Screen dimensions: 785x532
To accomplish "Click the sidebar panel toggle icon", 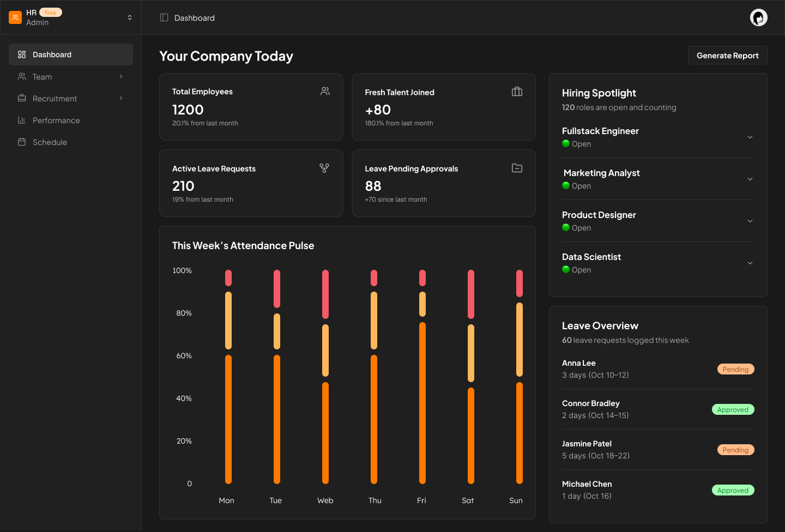I will (x=164, y=17).
